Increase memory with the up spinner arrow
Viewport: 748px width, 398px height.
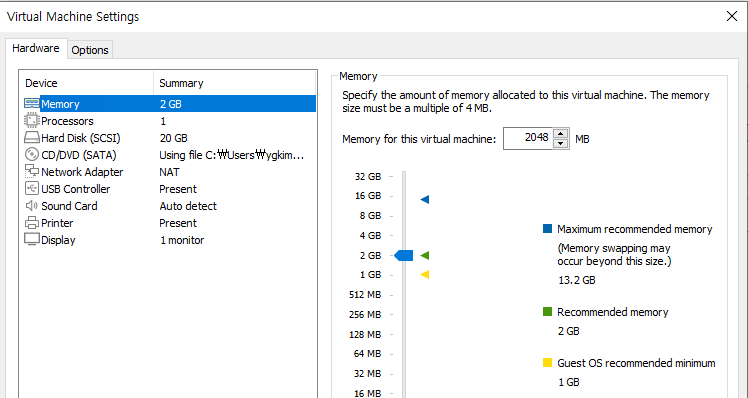point(561,134)
